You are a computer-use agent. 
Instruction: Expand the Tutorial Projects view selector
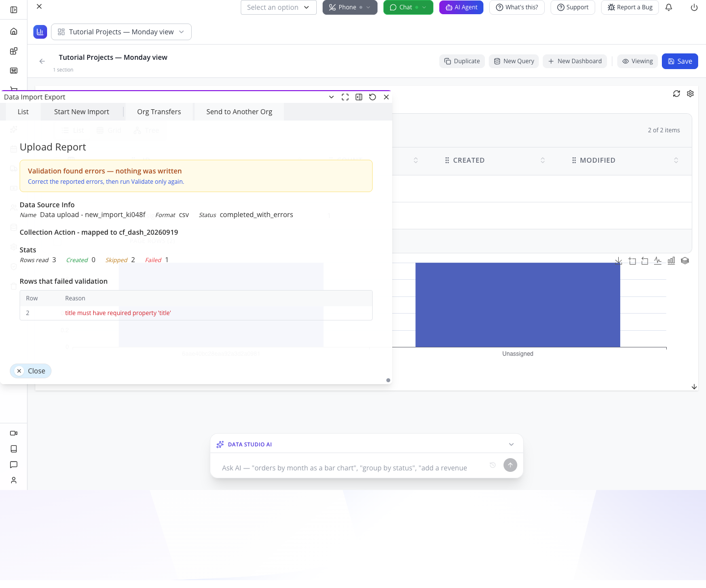click(121, 32)
